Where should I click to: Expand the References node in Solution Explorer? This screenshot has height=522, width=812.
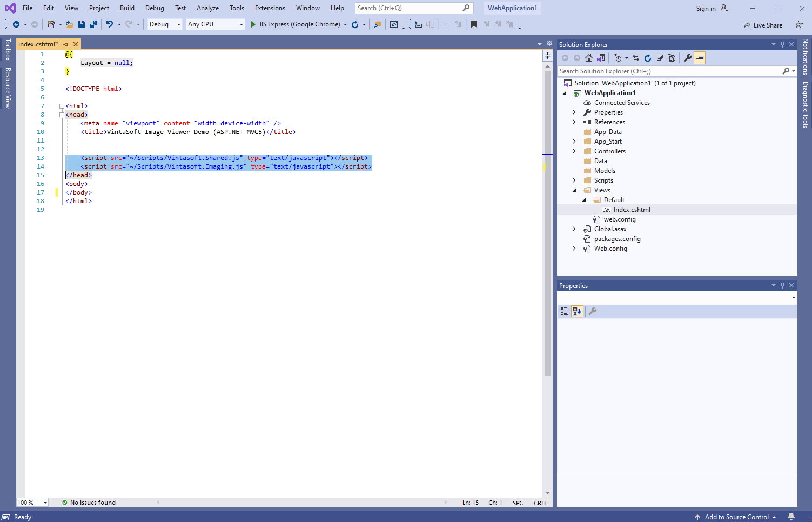(x=574, y=122)
